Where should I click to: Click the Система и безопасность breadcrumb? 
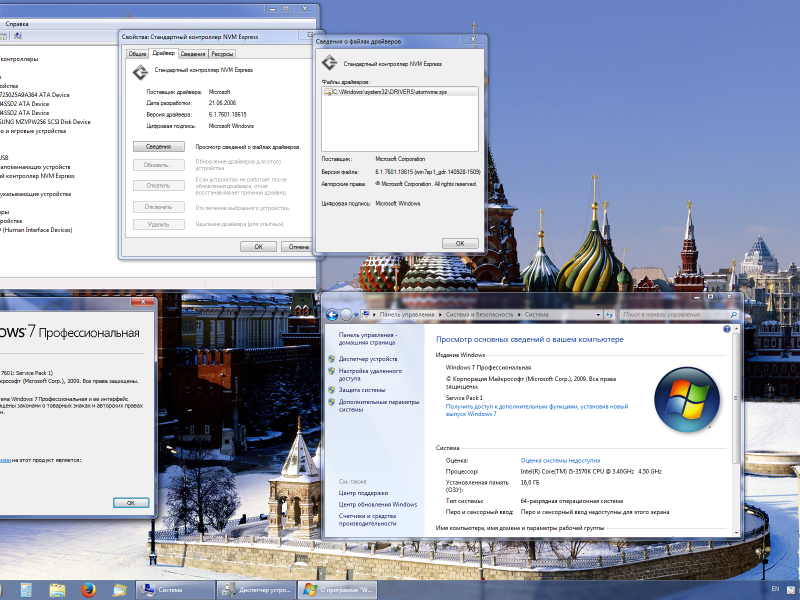point(479,315)
